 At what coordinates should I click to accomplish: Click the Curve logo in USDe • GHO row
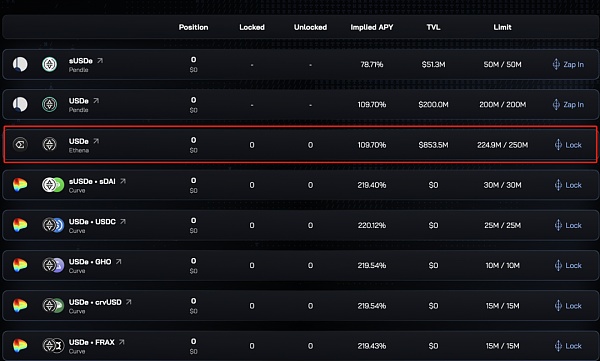(20, 265)
